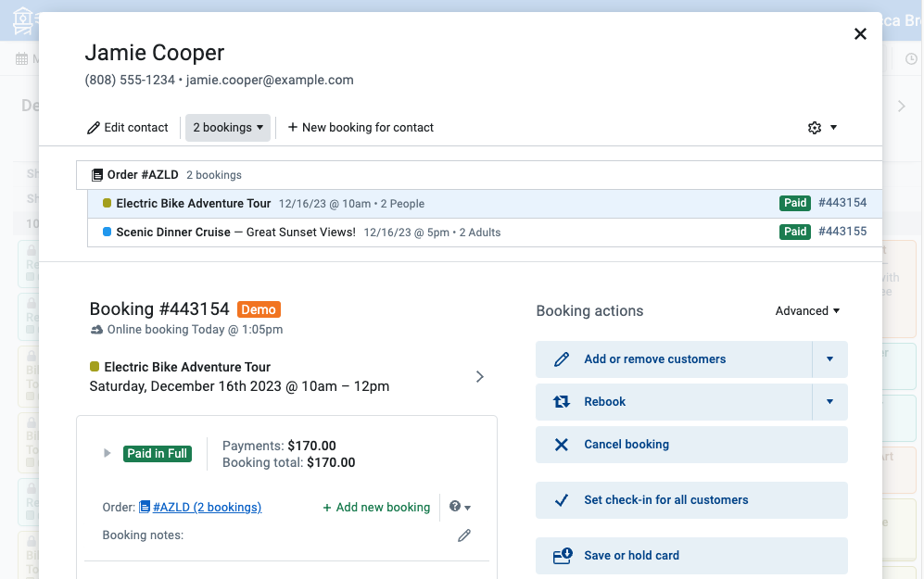The height and width of the screenshot is (579, 924).
Task: Open the Advanced booking actions dropdown
Action: [x=806, y=311]
